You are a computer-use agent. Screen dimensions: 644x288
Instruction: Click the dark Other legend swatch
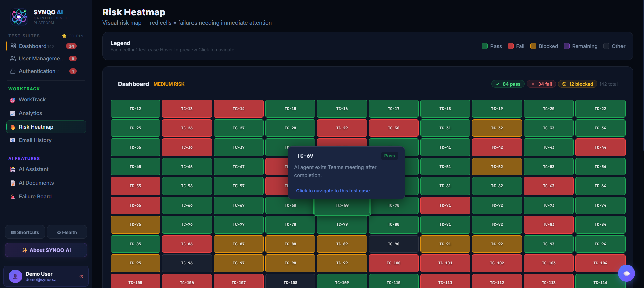coord(606,46)
